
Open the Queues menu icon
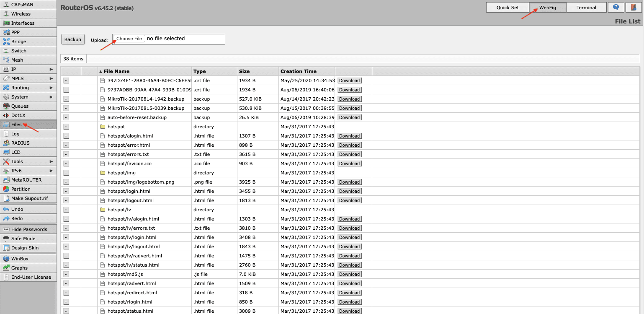click(6, 106)
